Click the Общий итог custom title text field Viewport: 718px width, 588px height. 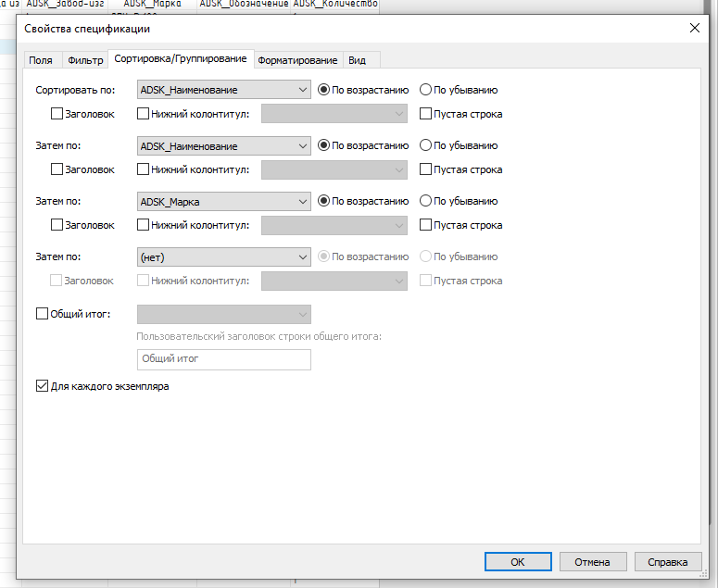pos(223,358)
